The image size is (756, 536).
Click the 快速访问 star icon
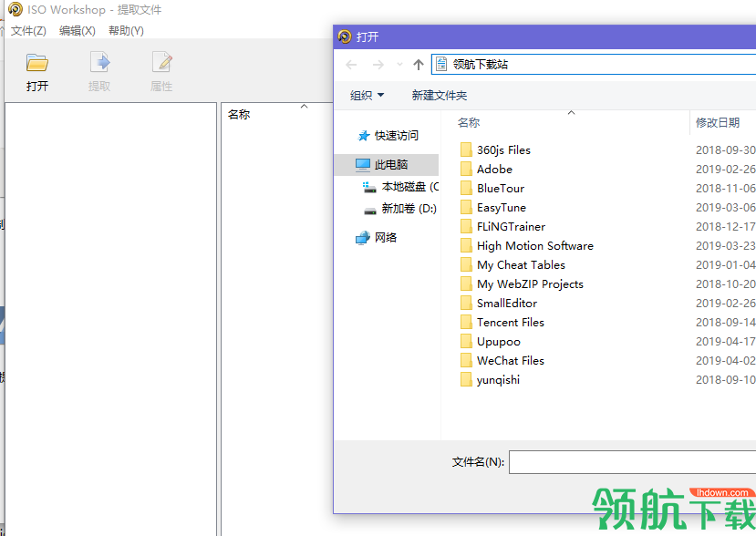click(x=364, y=136)
